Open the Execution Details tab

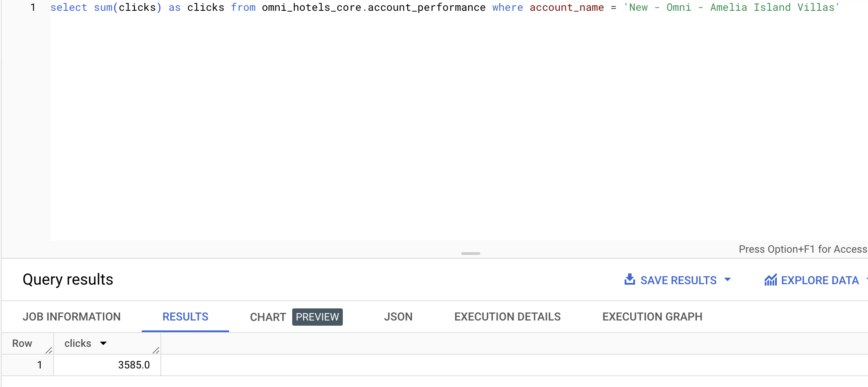click(507, 317)
